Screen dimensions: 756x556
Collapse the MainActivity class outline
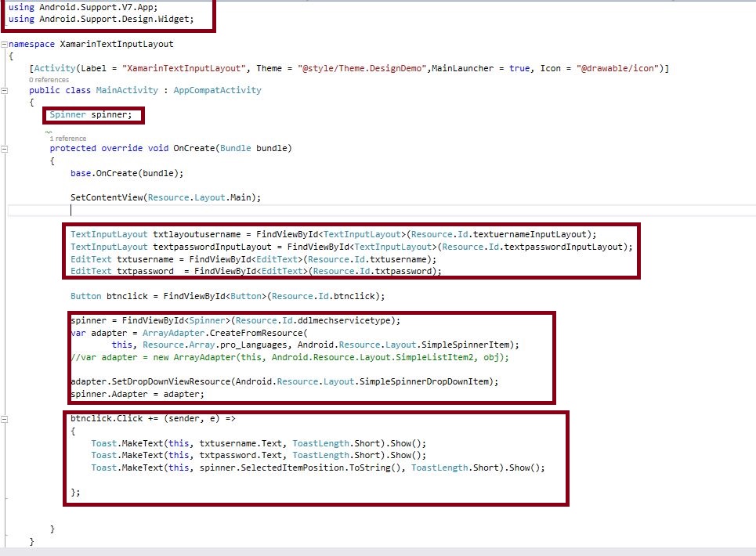(x=5, y=91)
